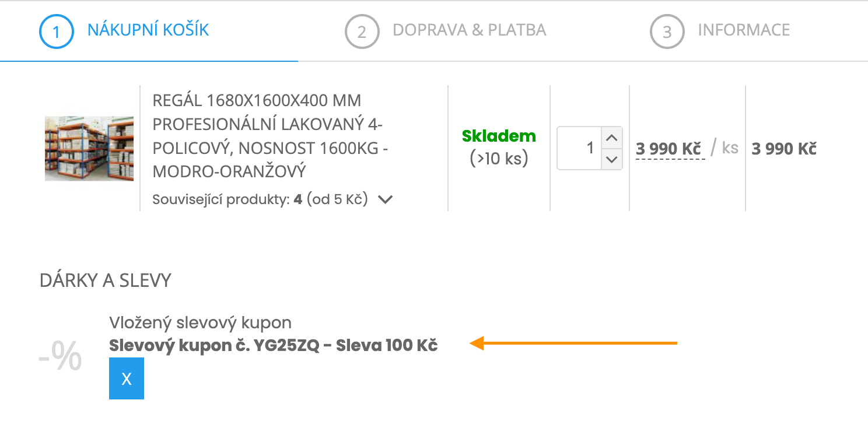Click chevron next to Související produkty
This screenshot has height=428, width=868.
(x=385, y=198)
